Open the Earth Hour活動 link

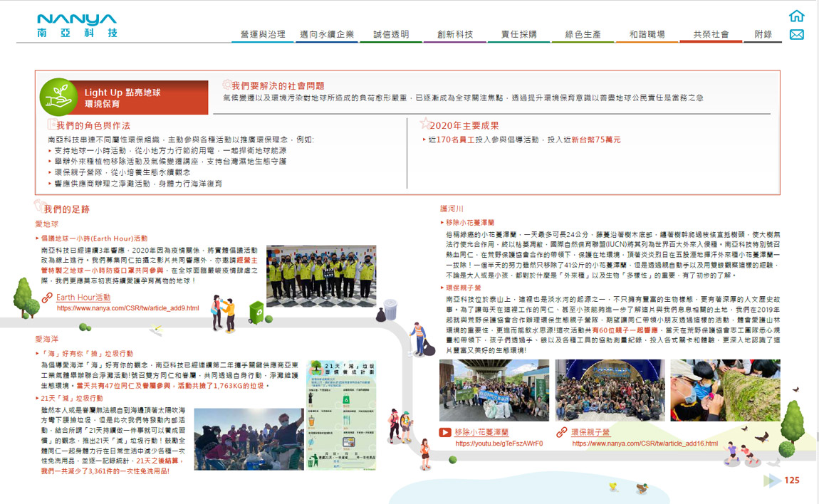[83, 298]
